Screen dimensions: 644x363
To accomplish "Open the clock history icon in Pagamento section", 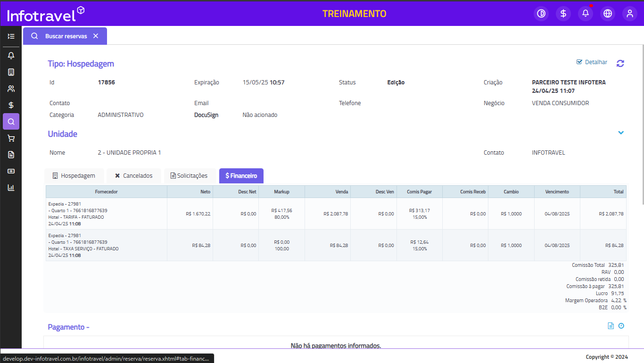I will [621, 326].
